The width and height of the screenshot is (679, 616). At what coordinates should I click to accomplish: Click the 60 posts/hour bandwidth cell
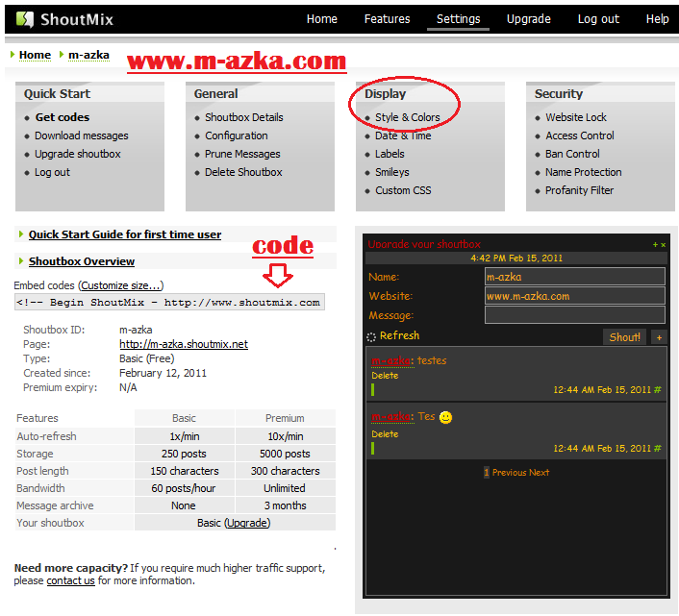[184, 488]
